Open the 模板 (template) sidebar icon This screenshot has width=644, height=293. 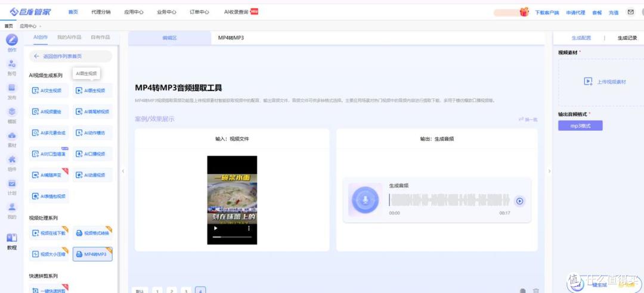(13, 111)
